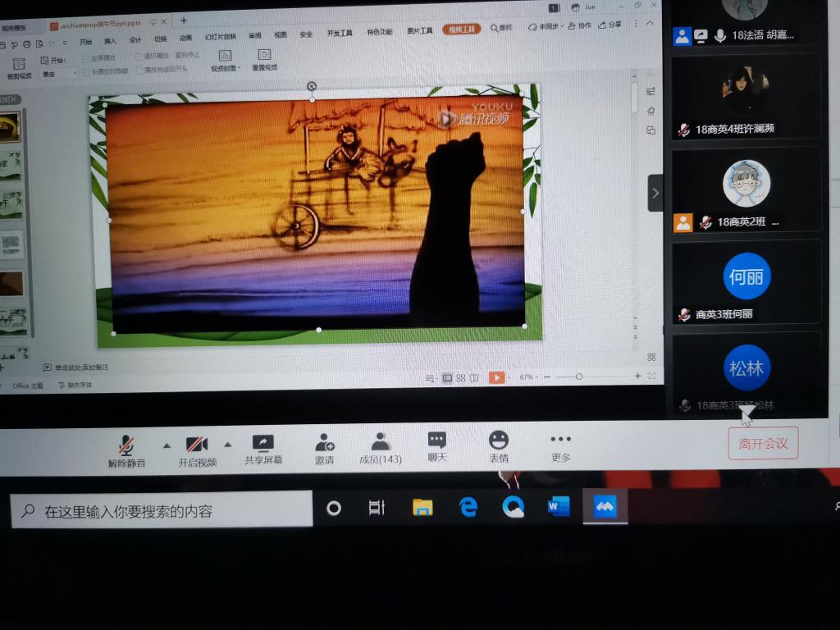Open the 更多 more options
Viewport: 840px width, 630px height.
[561, 448]
